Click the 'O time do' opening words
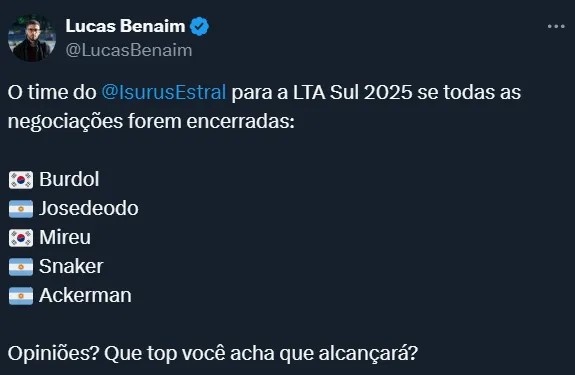Image resolution: width=575 pixels, height=375 pixels. pyautogui.click(x=52, y=92)
